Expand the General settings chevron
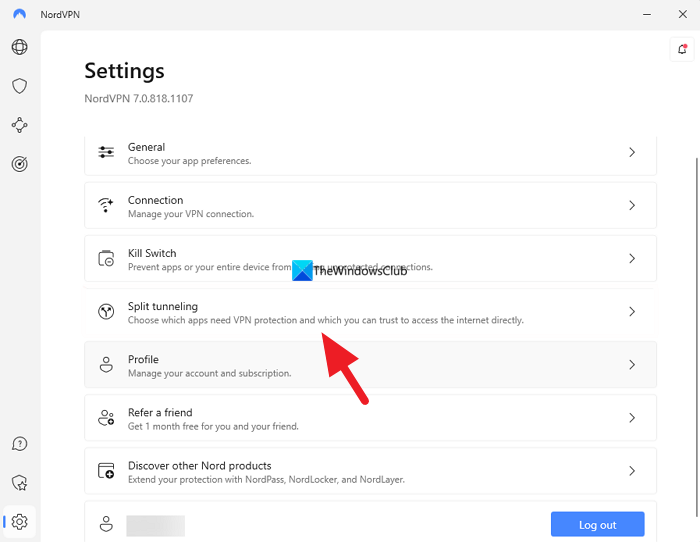 tap(632, 153)
